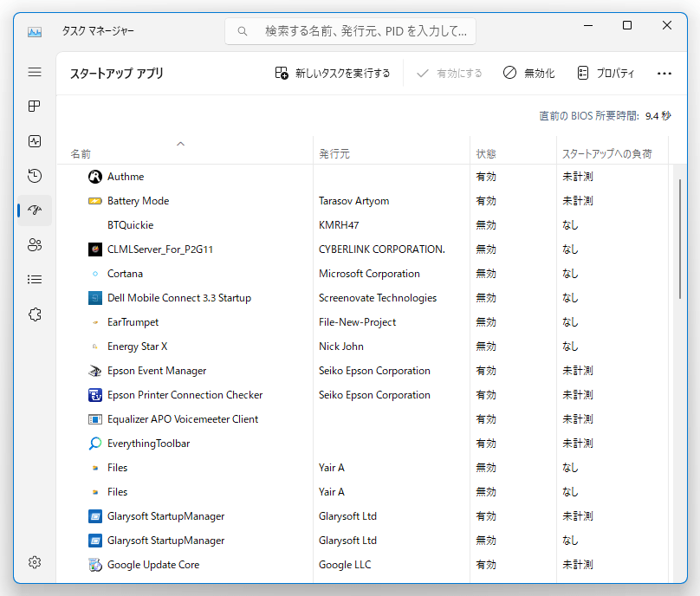Select the EverythingToolbar row name

coord(149,444)
